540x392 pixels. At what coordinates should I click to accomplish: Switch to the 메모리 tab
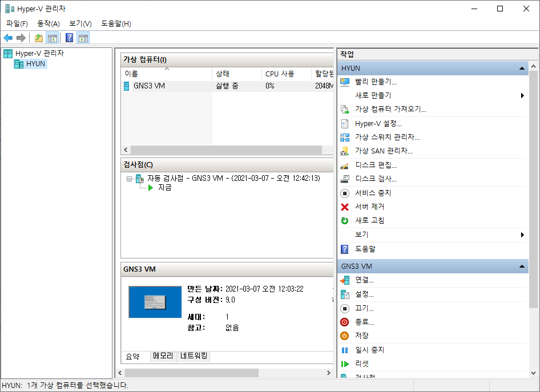(x=163, y=356)
